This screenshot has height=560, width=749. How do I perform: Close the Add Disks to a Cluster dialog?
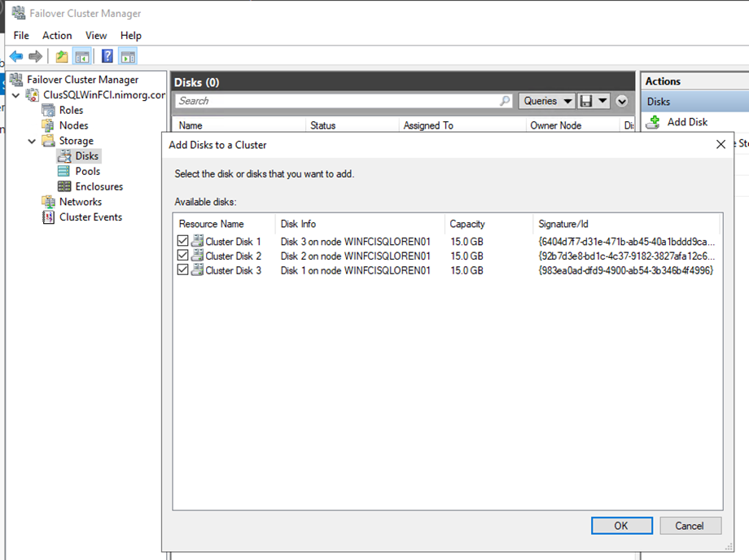click(721, 144)
